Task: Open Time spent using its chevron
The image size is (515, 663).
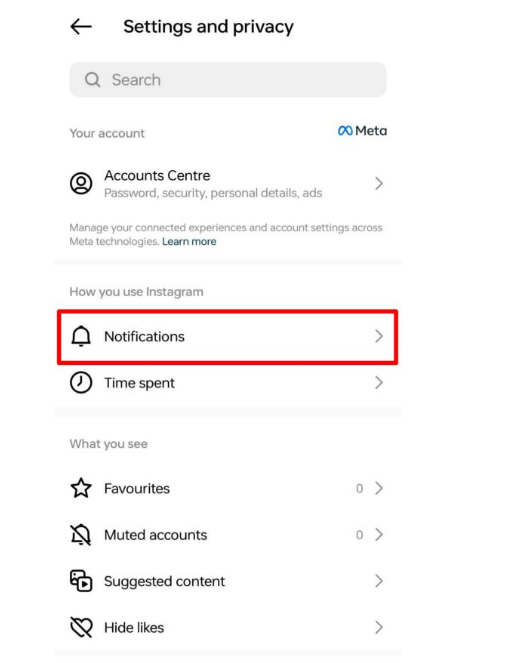Action: (x=379, y=383)
